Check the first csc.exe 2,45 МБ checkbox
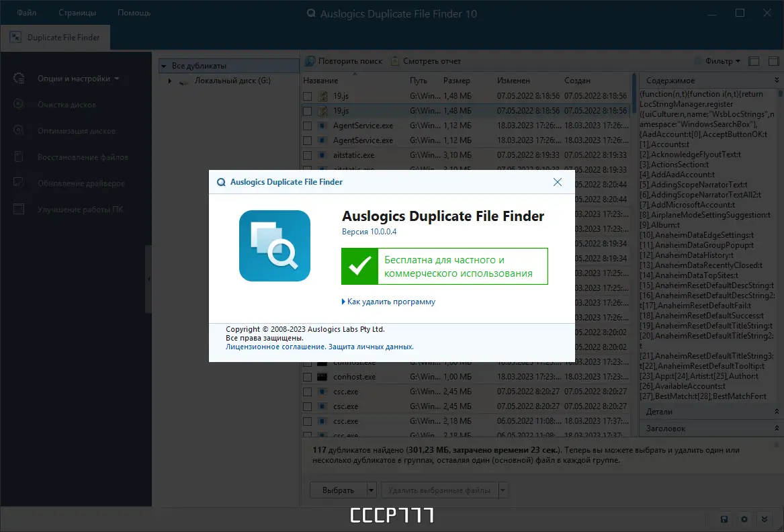This screenshot has height=532, width=784. click(308, 392)
